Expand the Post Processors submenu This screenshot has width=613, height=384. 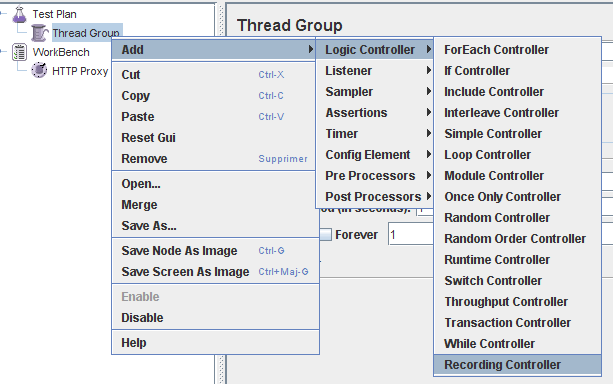tap(374, 197)
